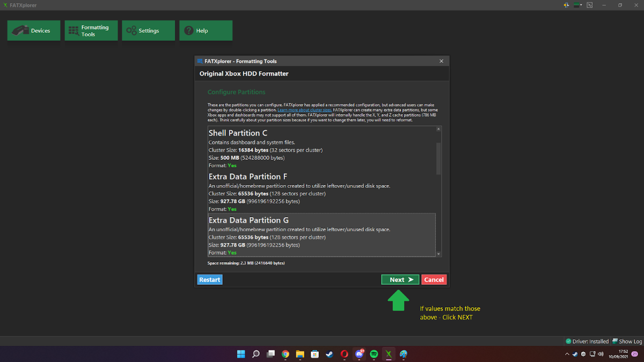
Task: Click the partition list scrollbar thumb
Action: pyautogui.click(x=438, y=159)
